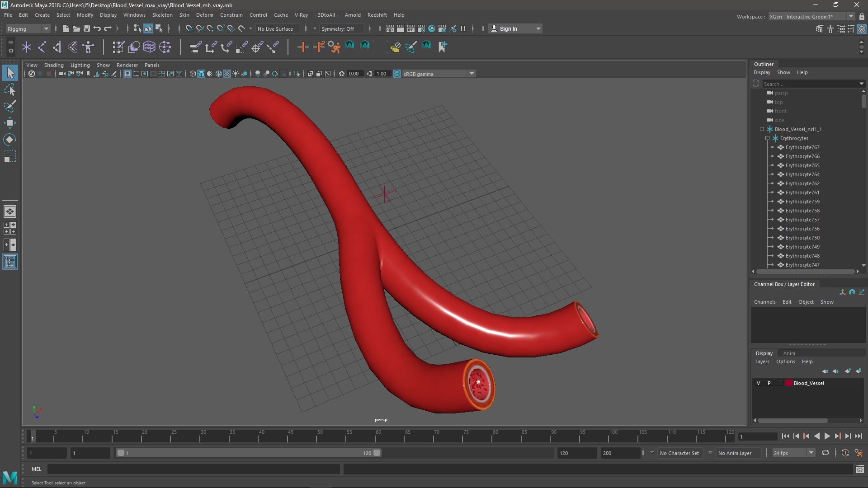Collapse the Erythrocytes group
Screen dimensions: 868x488
click(x=767, y=138)
